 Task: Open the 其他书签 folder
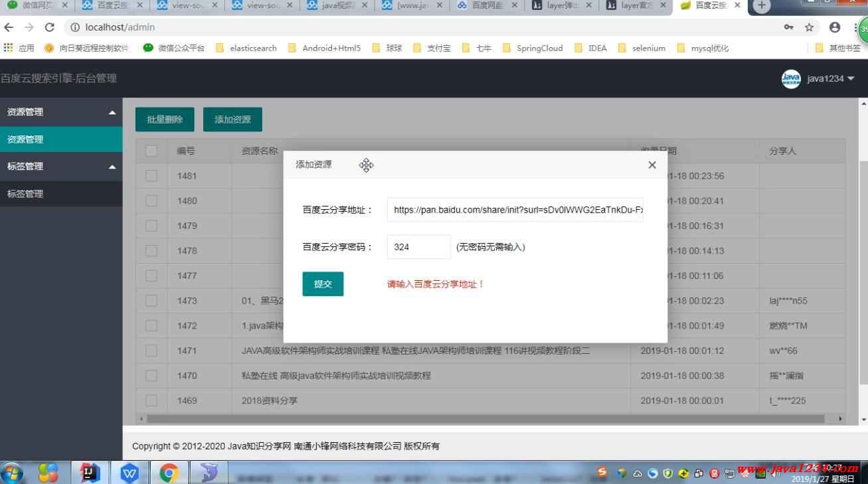click(838, 48)
